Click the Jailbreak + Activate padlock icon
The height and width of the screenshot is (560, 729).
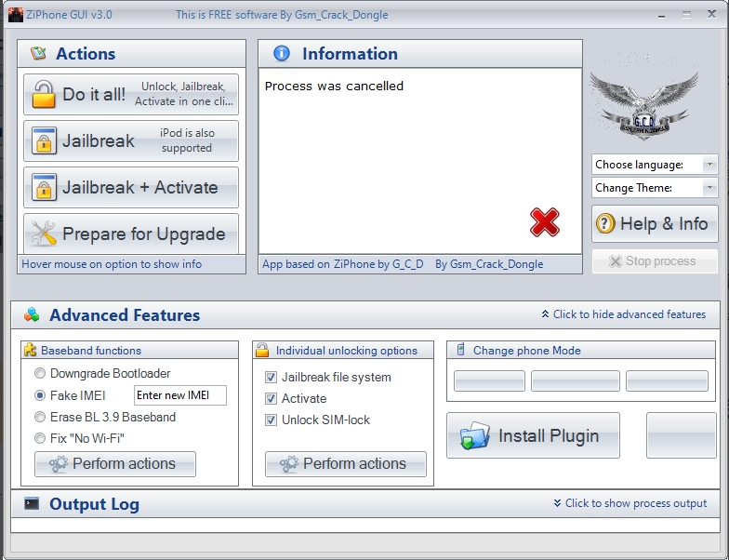tap(45, 187)
